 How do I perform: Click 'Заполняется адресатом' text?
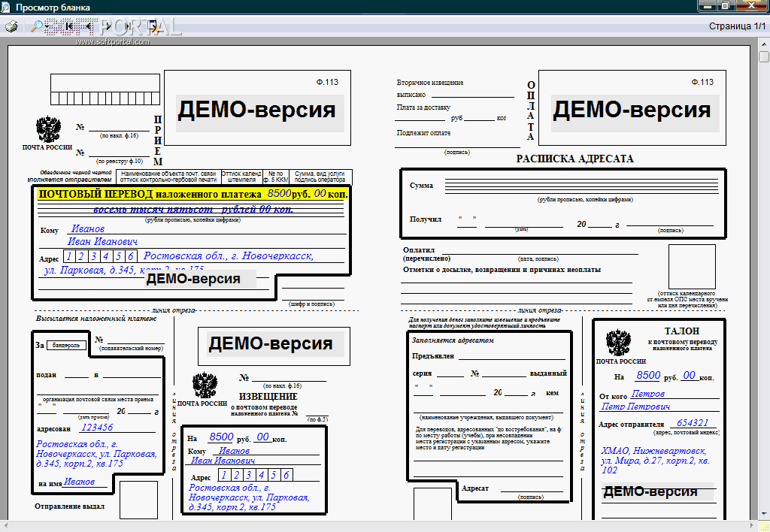click(x=453, y=340)
